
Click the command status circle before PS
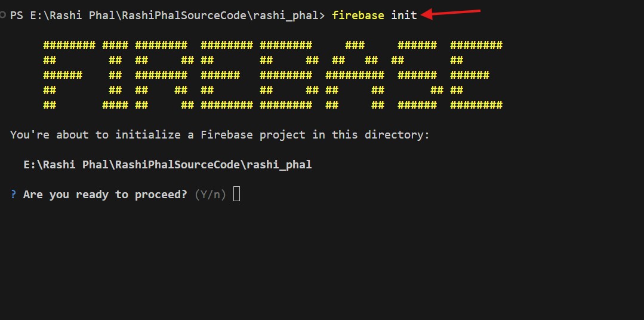point(4,15)
